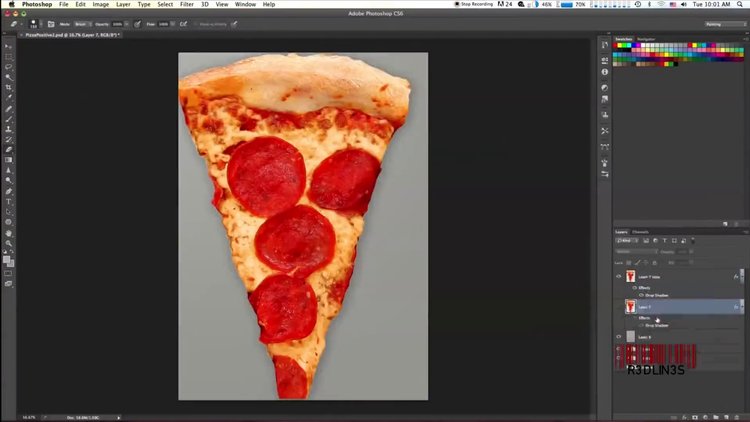Toggle Effects visibility under Layer 7 copy

(635, 288)
